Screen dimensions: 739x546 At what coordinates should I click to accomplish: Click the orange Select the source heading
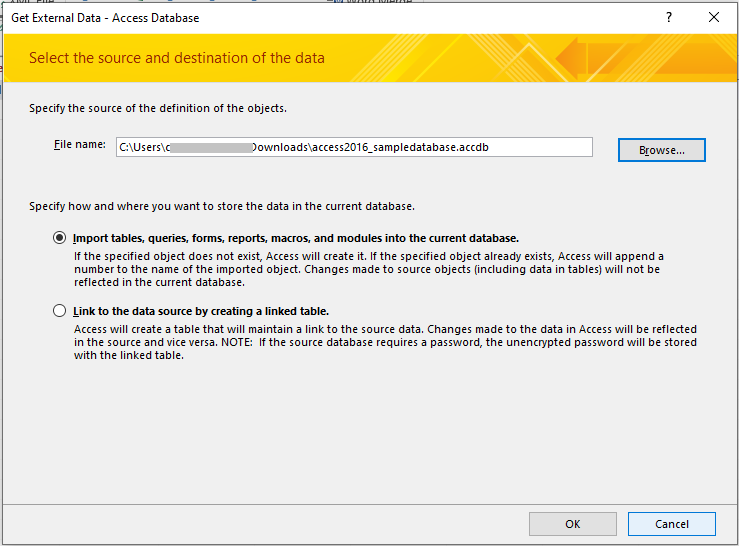(x=177, y=58)
